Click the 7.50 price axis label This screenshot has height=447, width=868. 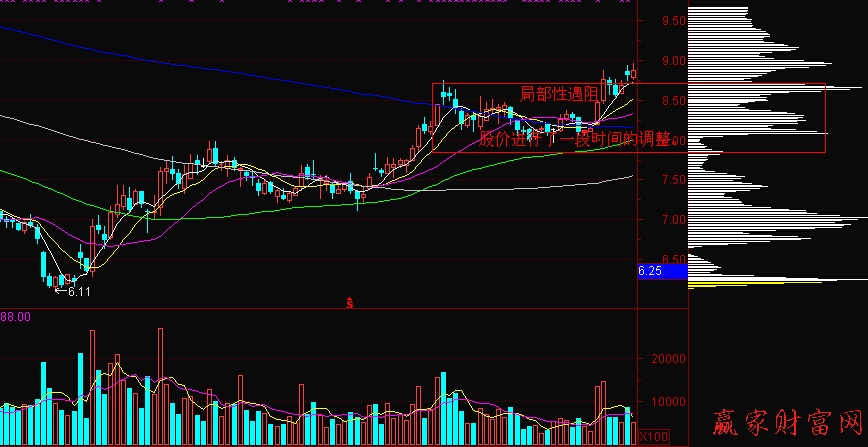tap(673, 180)
